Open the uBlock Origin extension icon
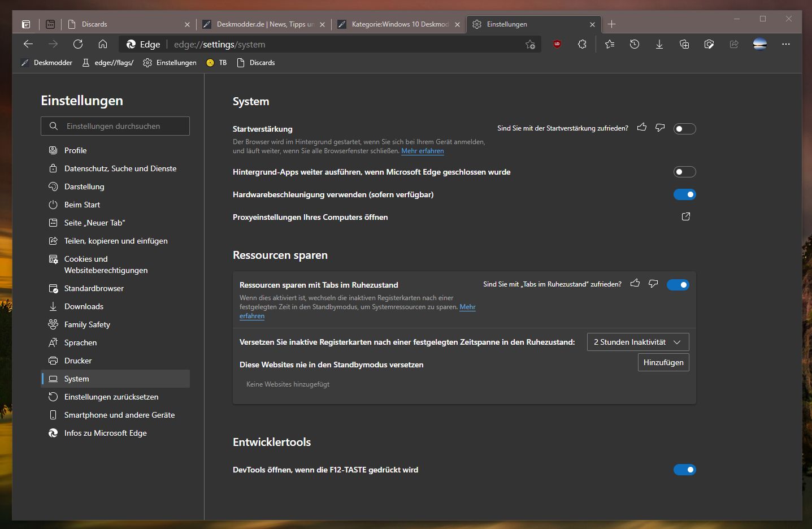Screen dimensions: 812x529 point(557,44)
